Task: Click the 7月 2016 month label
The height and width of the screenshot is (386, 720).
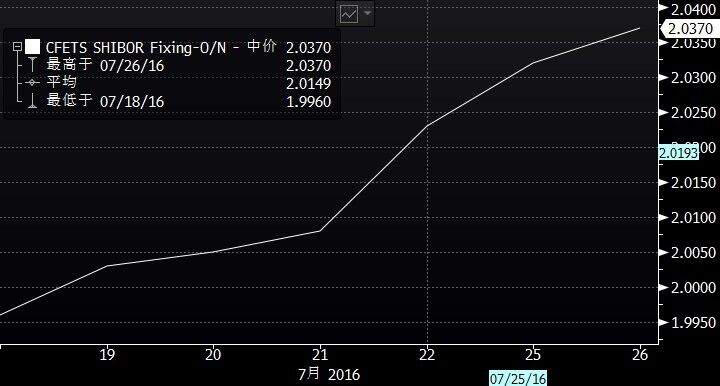Action: pos(329,374)
